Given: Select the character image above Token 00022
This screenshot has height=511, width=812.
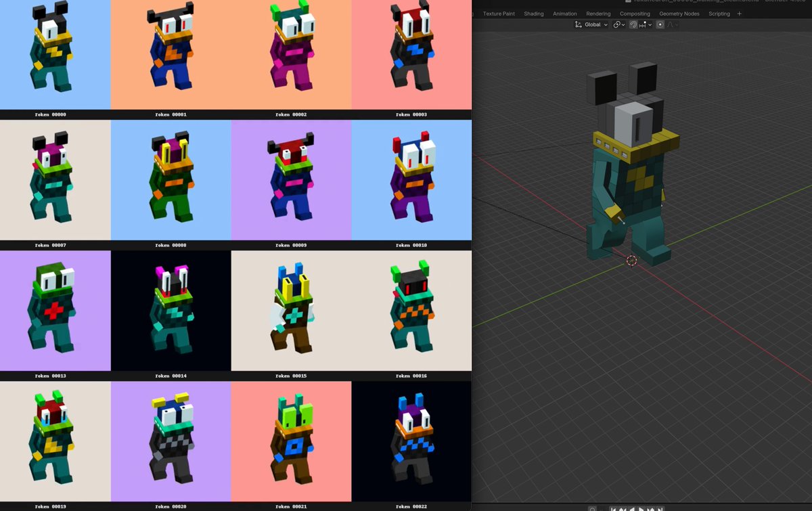Looking at the screenshot, I should pos(411,441).
